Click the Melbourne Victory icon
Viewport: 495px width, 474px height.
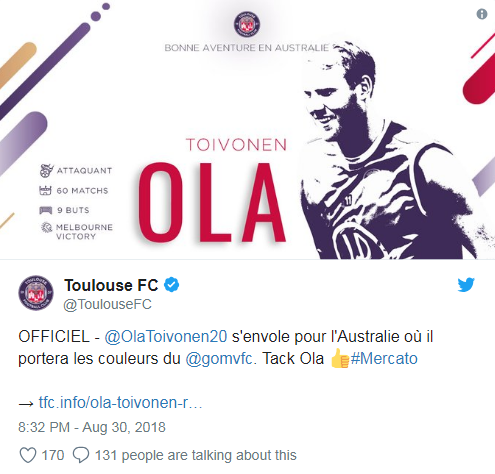pyautogui.click(x=46, y=227)
